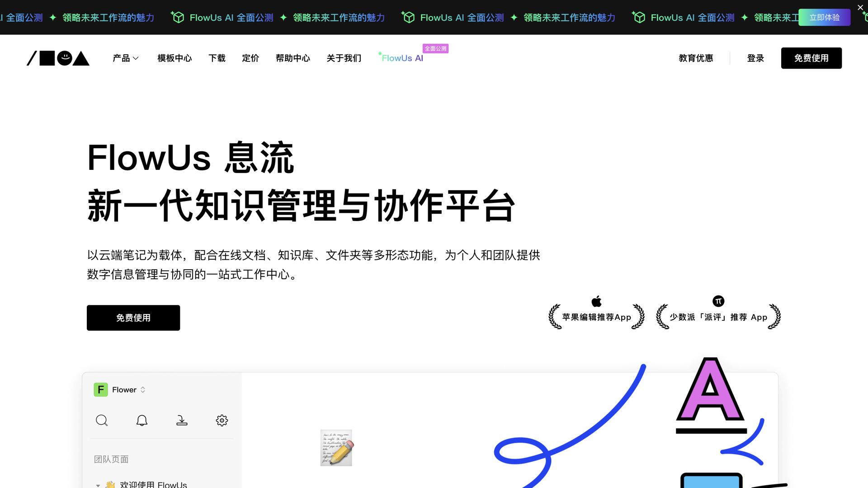
Task: Go to the 定价 page
Action: 250,58
